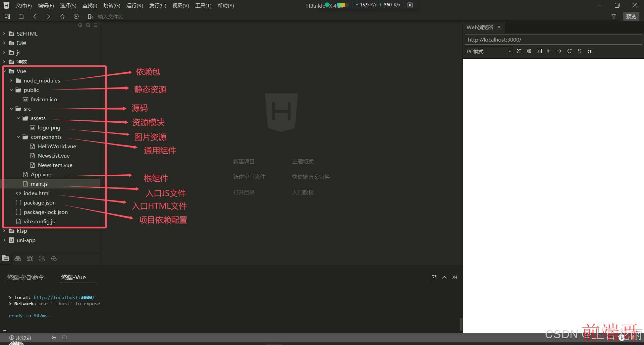Collapse the public folder
Image resolution: width=644 pixels, height=345 pixels.
click(11, 90)
